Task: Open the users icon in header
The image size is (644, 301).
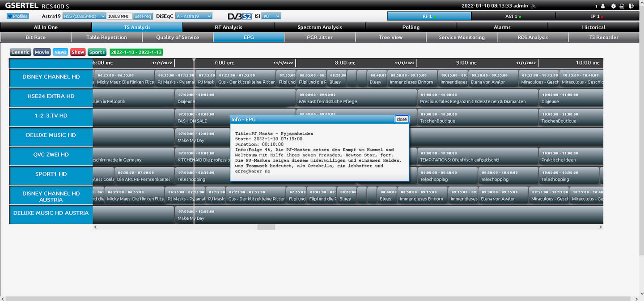Action: point(602,6)
